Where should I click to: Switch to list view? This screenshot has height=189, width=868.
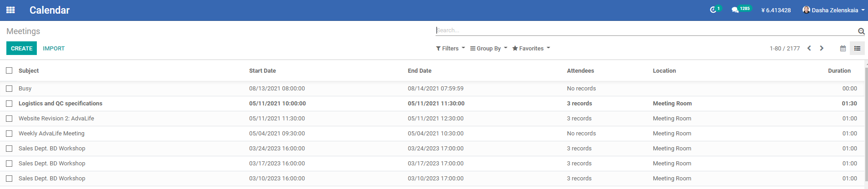point(857,48)
